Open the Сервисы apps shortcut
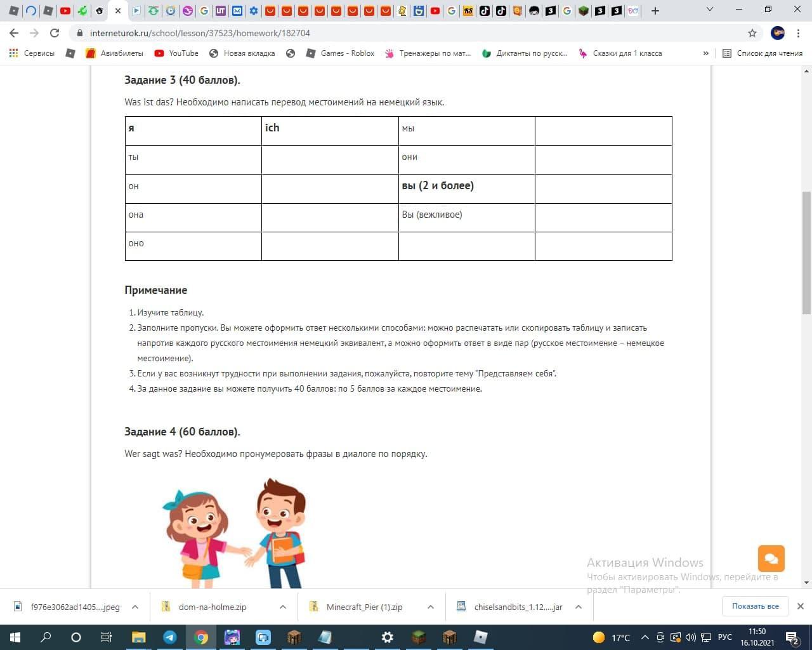 tap(32, 53)
